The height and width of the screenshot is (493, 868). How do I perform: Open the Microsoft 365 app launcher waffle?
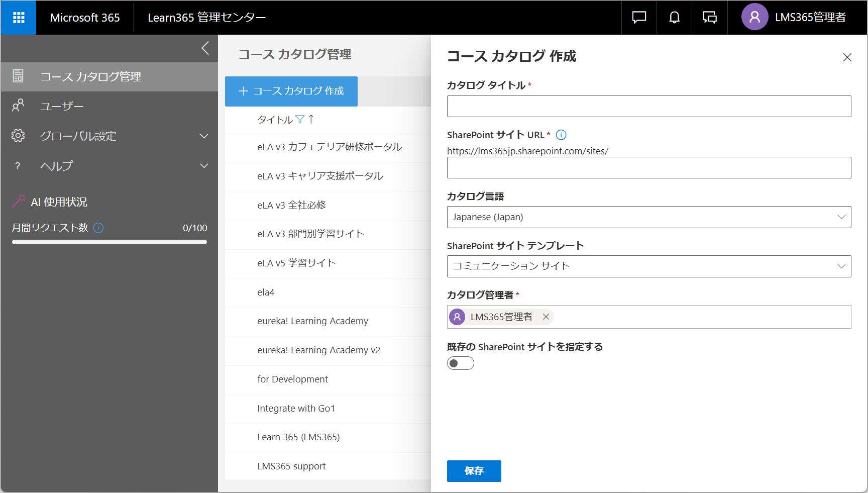click(x=19, y=18)
